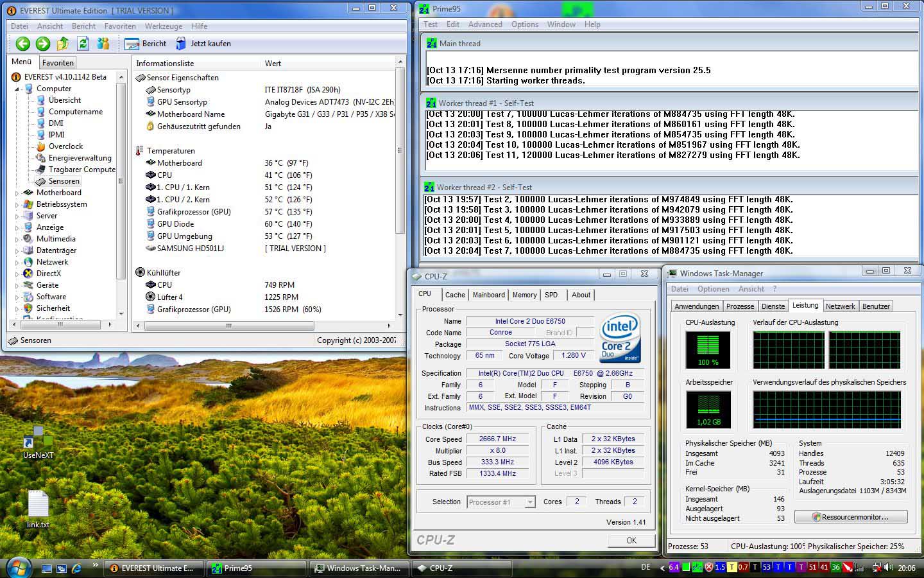Click the Internet Explorer quick launch icon
The width and height of the screenshot is (924, 578).
(76, 568)
